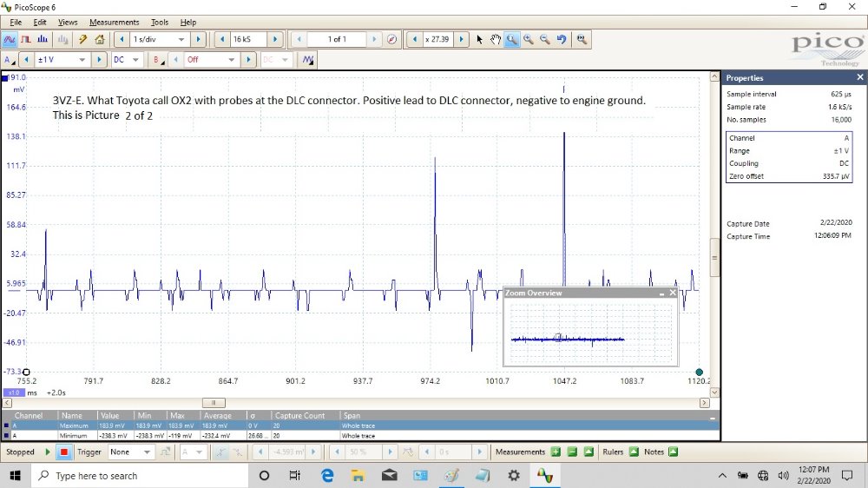The height and width of the screenshot is (488, 868).
Task: Open File Explorer from taskbar
Action: click(358, 476)
